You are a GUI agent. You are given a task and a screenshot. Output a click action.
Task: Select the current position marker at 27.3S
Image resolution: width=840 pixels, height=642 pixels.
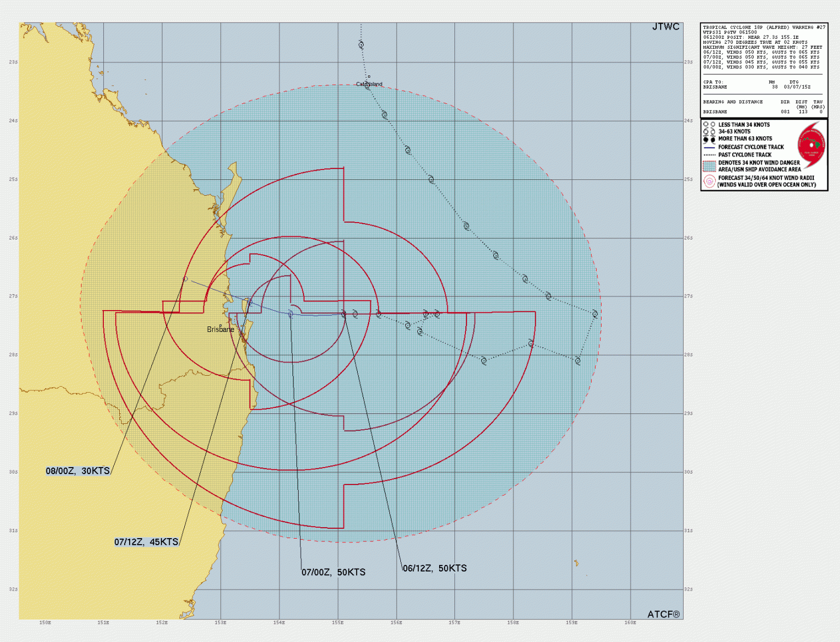pyautogui.click(x=345, y=313)
